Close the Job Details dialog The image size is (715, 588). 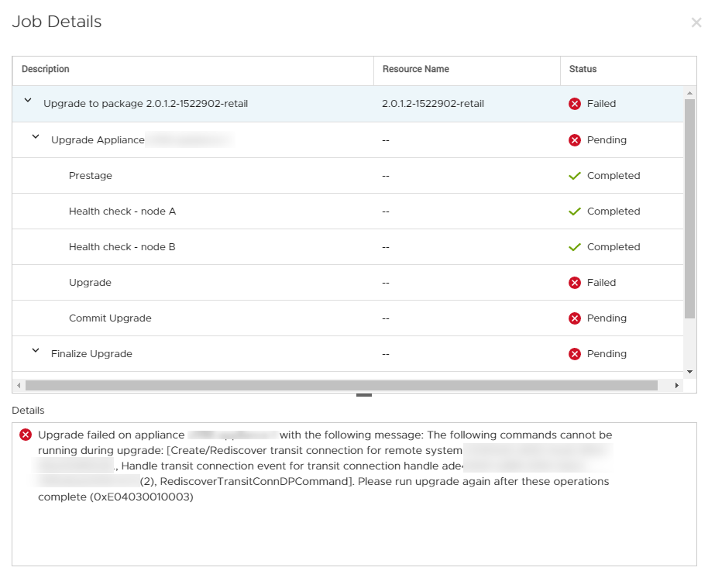click(x=696, y=22)
